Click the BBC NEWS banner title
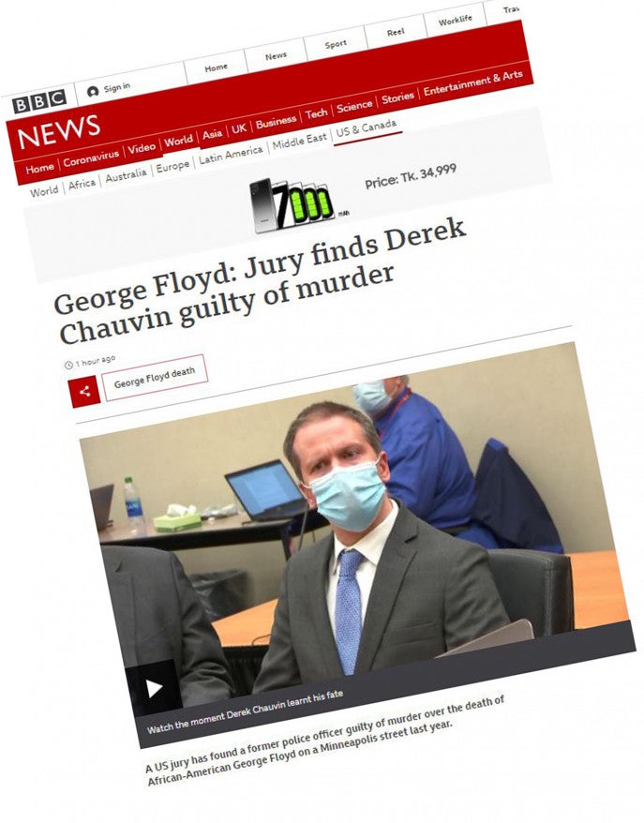The height and width of the screenshot is (823, 644). [x=59, y=130]
